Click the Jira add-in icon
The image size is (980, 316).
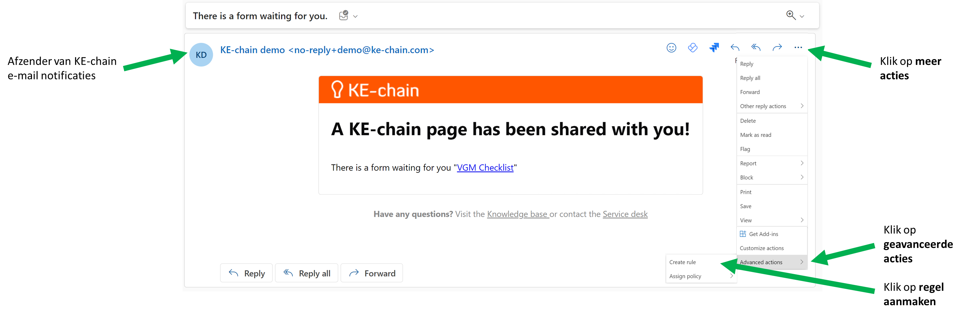coord(714,48)
